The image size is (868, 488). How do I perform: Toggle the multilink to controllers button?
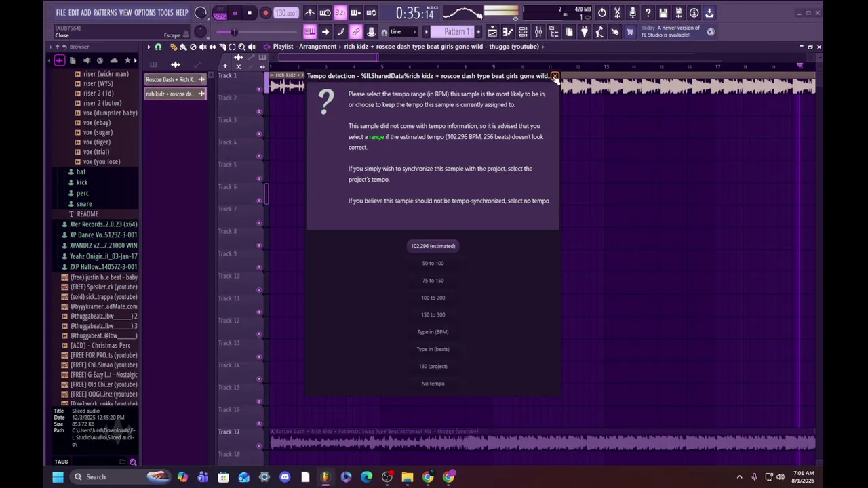pos(356,32)
